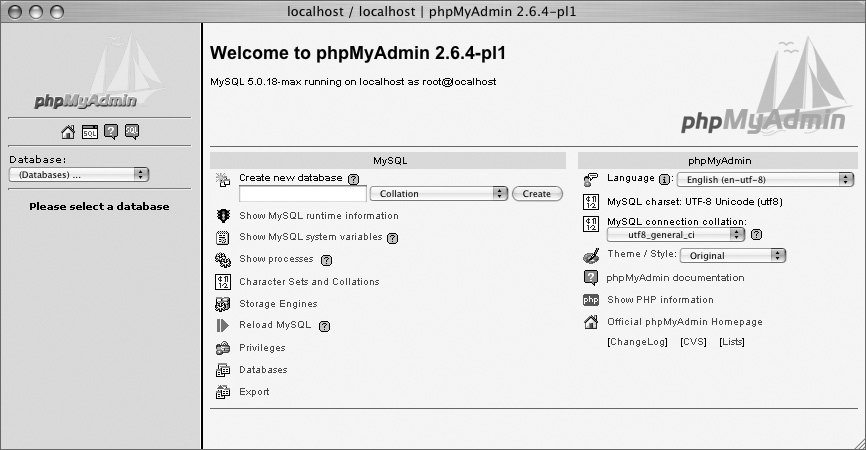Open Export link
The image size is (866, 450).
pyautogui.click(x=254, y=392)
